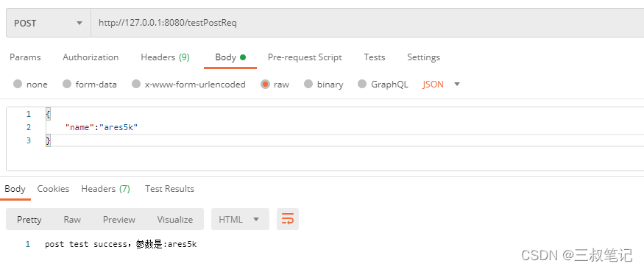View the Test Results tab
Screen dimensions: 644x269
click(169, 189)
